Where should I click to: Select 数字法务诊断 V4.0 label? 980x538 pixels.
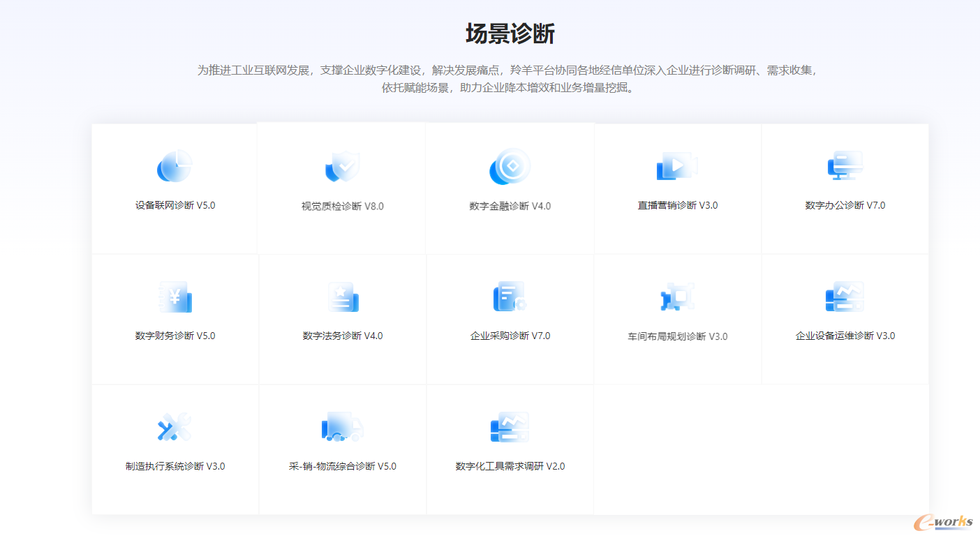343,336
